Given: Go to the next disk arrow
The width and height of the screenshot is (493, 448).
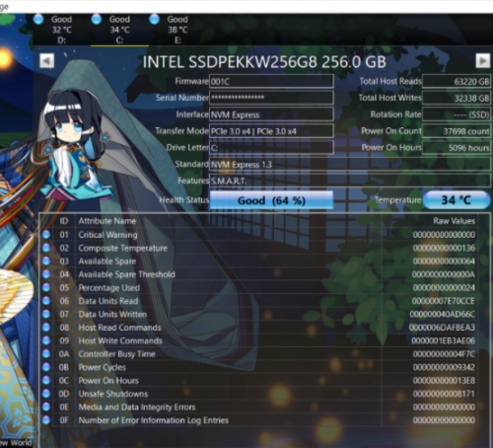Looking at the screenshot, I should [482, 61].
